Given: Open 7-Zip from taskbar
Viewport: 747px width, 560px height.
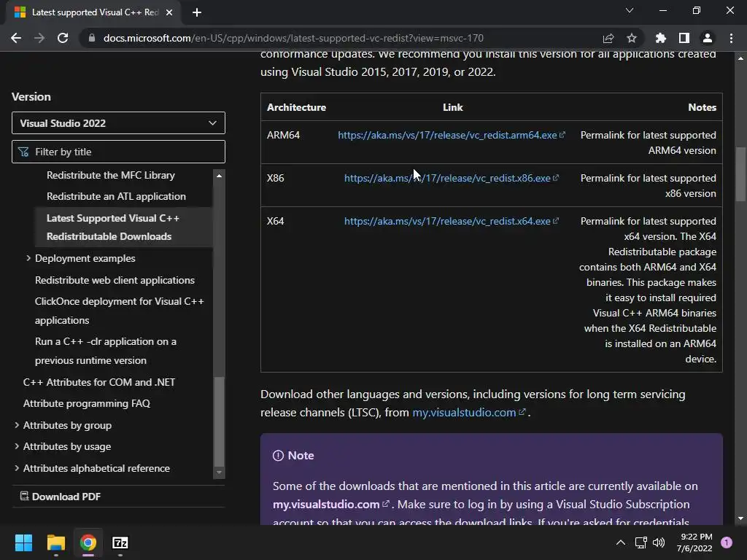Looking at the screenshot, I should pos(120,542).
